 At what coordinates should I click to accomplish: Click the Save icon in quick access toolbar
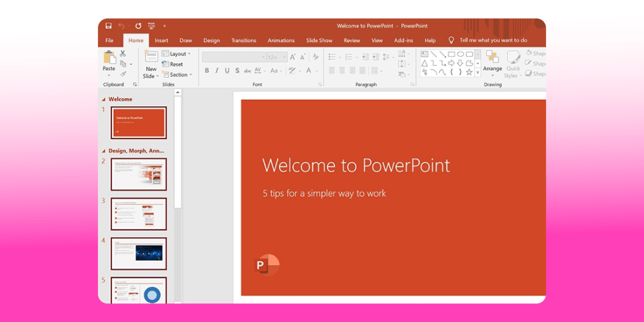[108, 26]
